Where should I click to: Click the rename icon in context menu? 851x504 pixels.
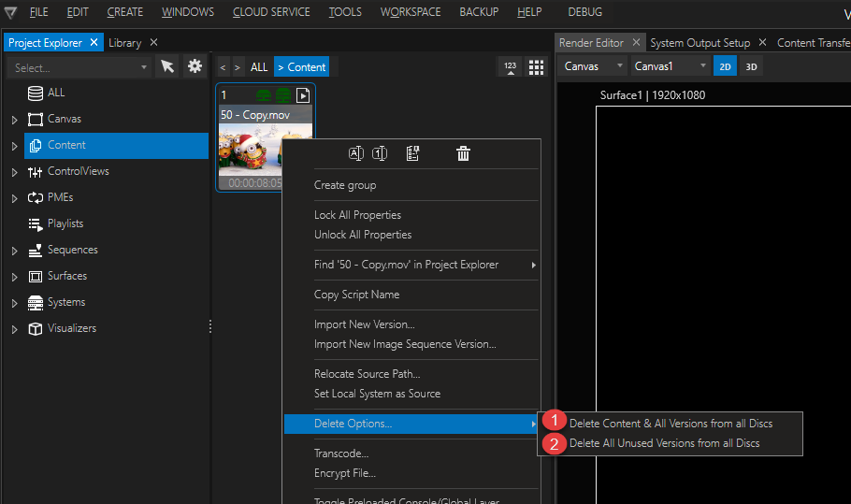(355, 153)
